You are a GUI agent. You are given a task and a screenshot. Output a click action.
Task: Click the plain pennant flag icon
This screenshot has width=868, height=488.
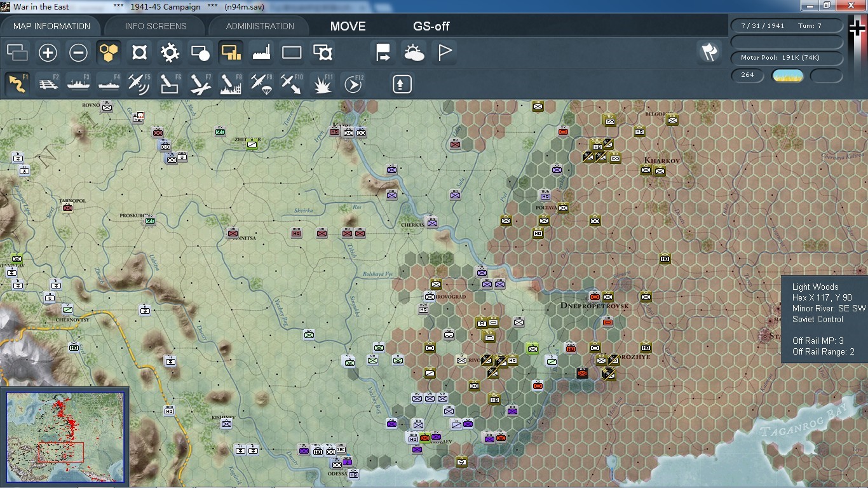[444, 53]
